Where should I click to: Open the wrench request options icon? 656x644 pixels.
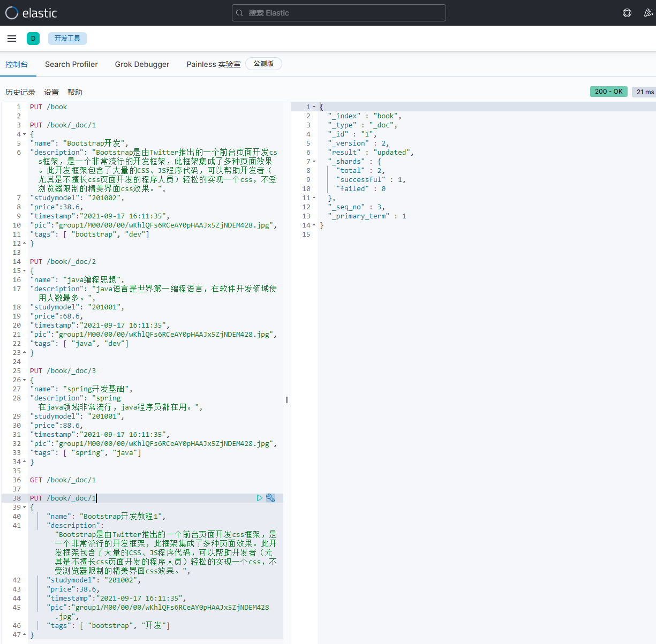270,498
